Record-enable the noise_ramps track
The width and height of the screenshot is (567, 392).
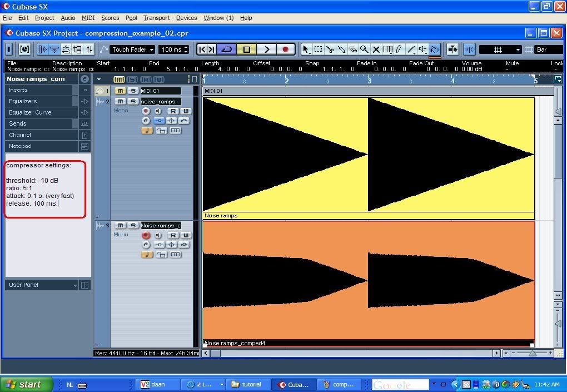coord(146,111)
